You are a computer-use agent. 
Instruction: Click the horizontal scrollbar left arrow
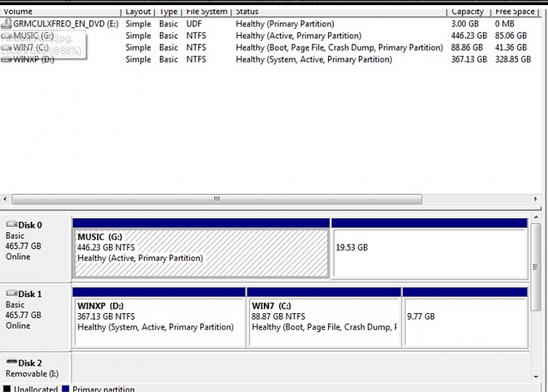[x=5, y=199]
